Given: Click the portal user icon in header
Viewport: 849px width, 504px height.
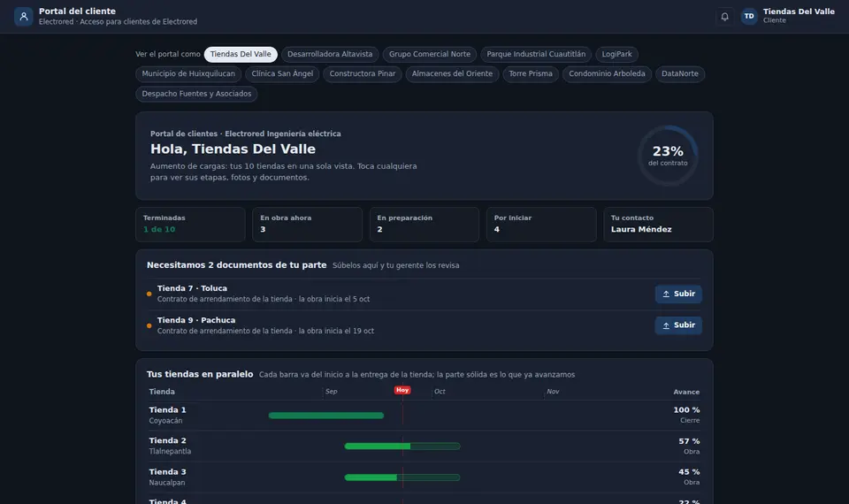Looking at the screenshot, I should point(23,16).
